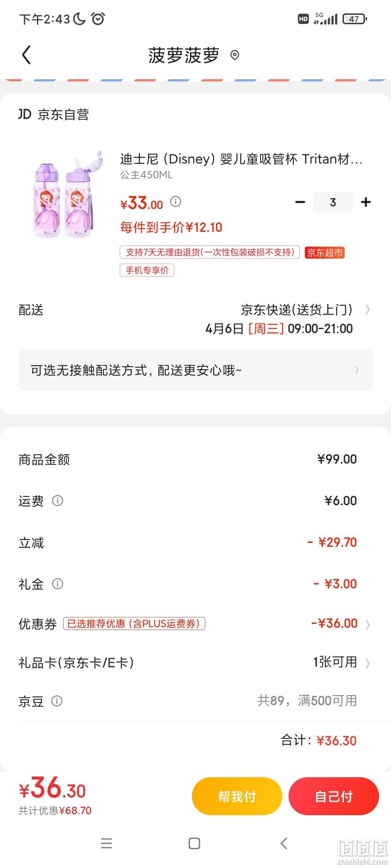391x868 pixels.
Task: Tap the 支持7天无理由退货 tag
Action: point(210,252)
